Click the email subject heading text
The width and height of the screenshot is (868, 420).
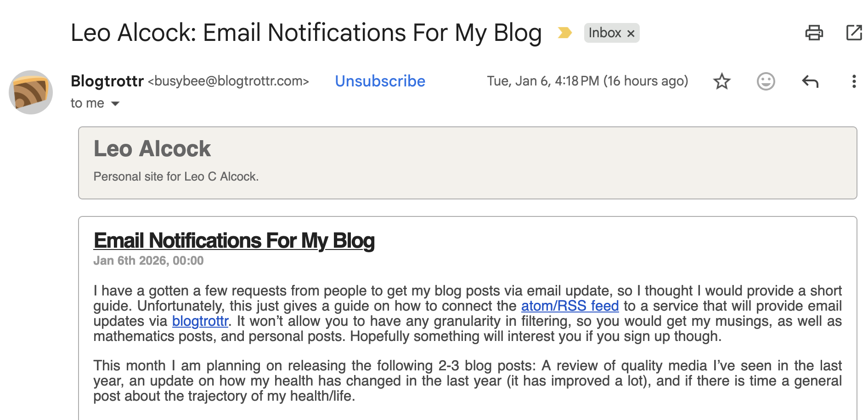point(306,33)
